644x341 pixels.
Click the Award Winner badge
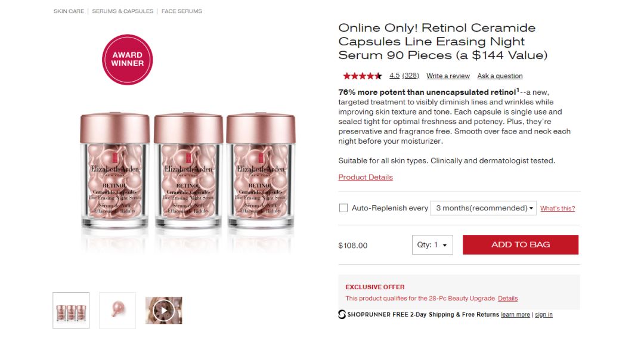coord(127,60)
